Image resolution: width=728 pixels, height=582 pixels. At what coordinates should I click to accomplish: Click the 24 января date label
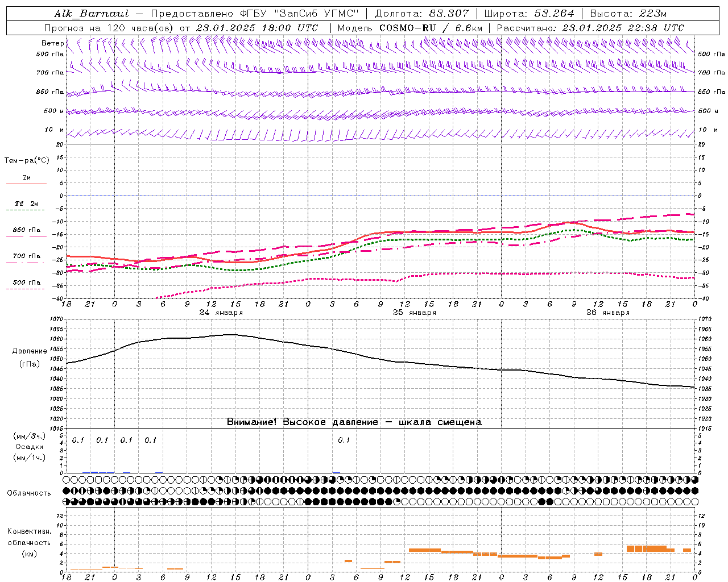(221, 313)
